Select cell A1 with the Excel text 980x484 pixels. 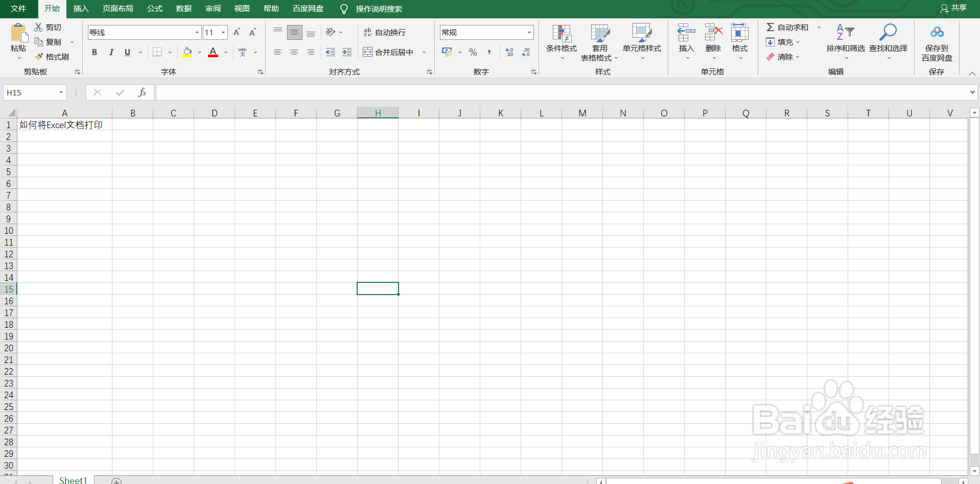click(64, 125)
